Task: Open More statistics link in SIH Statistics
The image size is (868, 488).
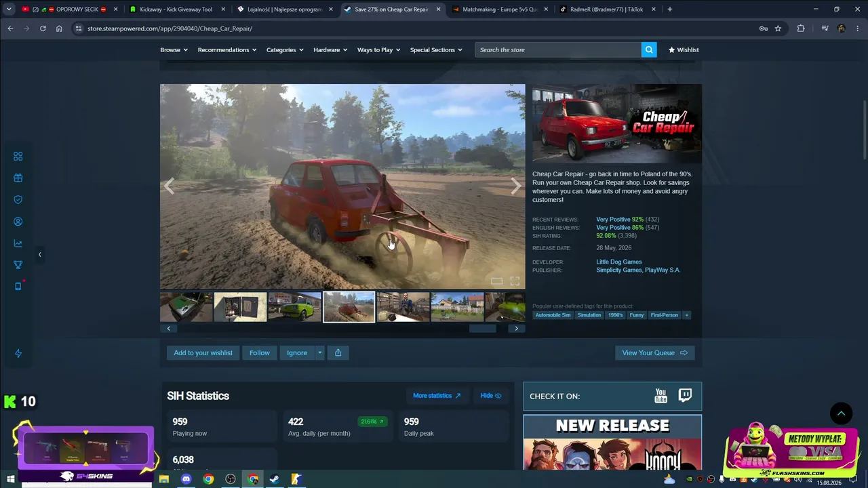Action: click(x=437, y=396)
